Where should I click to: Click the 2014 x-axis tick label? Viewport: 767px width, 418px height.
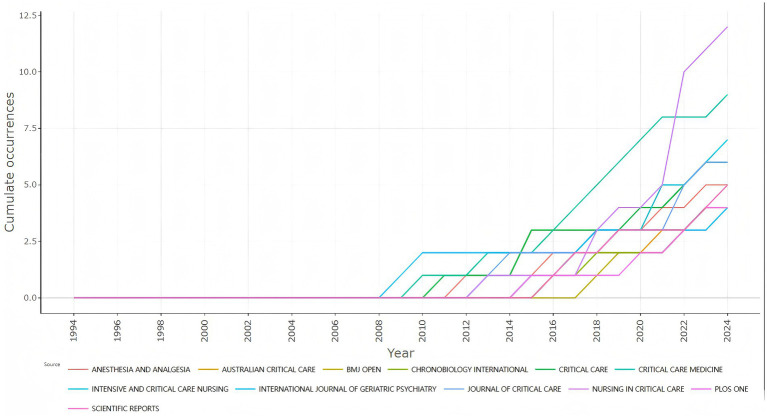(x=510, y=330)
